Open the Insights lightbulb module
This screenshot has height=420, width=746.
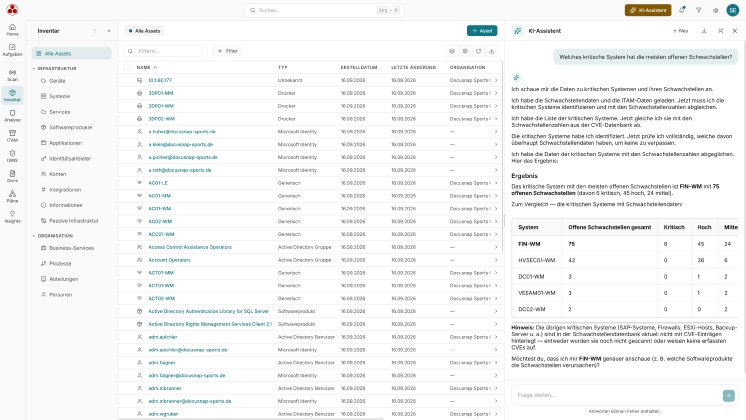[12, 217]
